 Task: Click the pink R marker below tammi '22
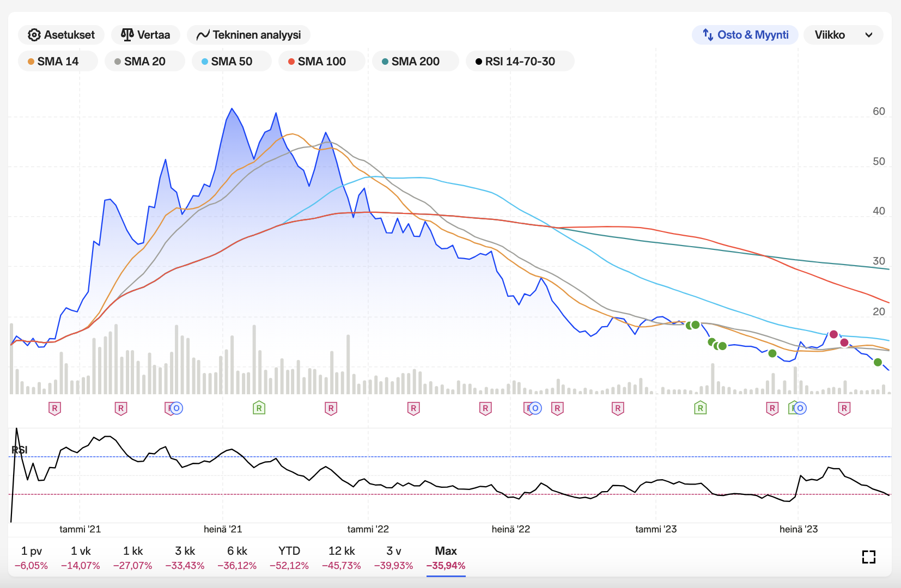[413, 408]
